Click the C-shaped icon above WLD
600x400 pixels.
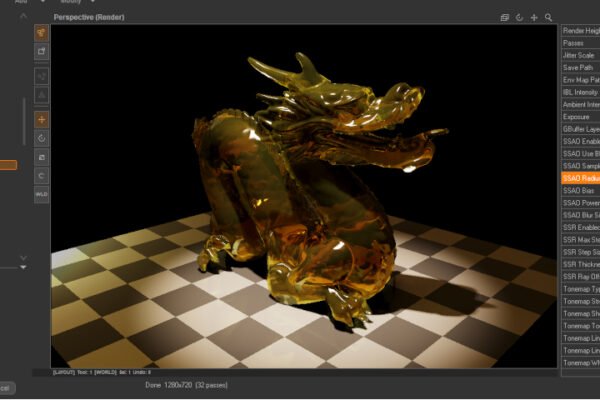tap(41, 176)
